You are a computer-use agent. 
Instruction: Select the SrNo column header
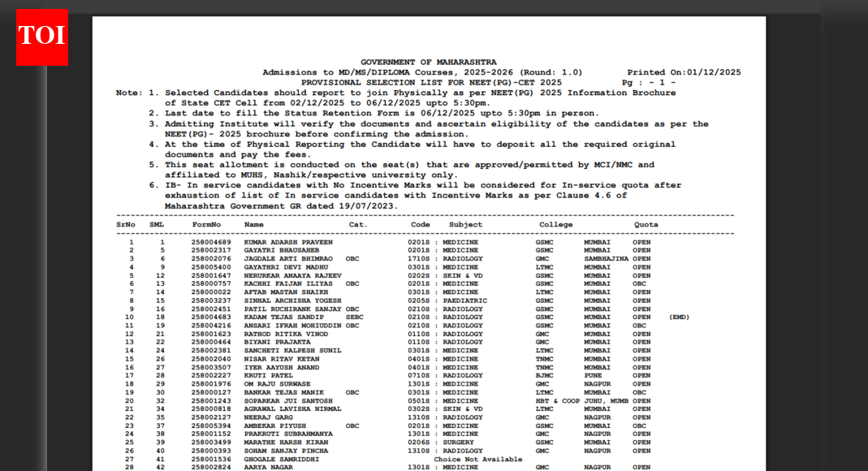click(x=126, y=225)
